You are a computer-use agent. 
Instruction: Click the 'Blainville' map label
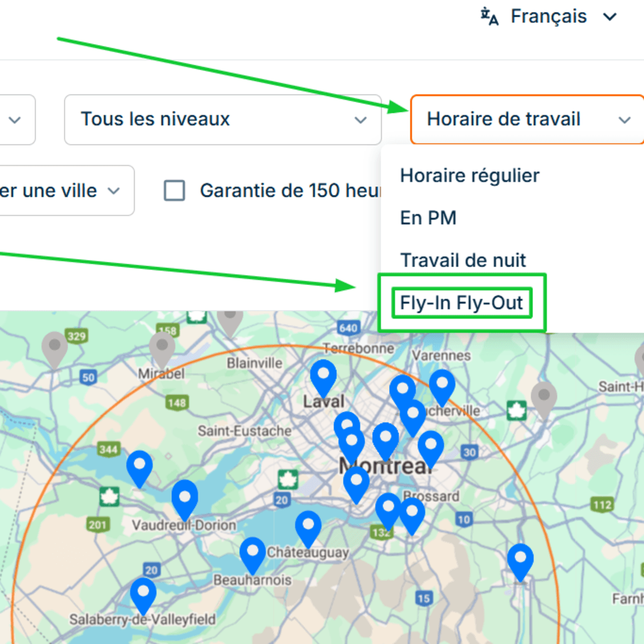pos(255,363)
